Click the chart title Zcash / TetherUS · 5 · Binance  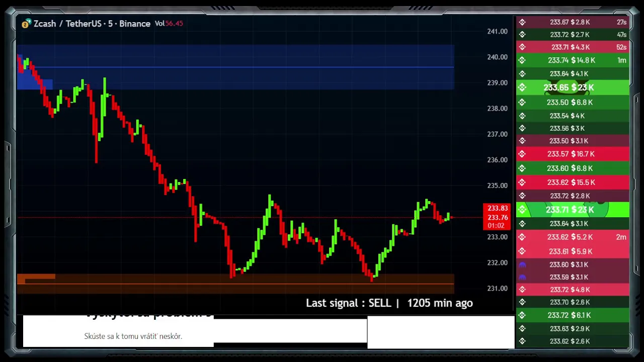92,24
